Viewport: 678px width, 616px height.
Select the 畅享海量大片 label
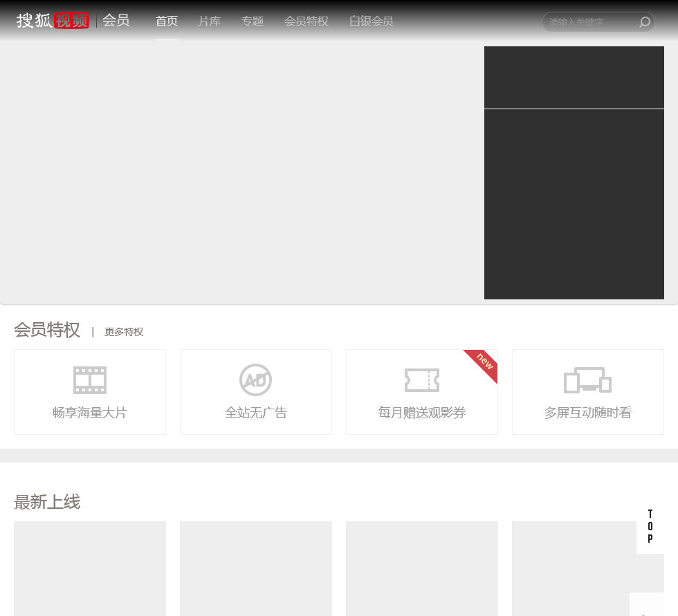90,413
